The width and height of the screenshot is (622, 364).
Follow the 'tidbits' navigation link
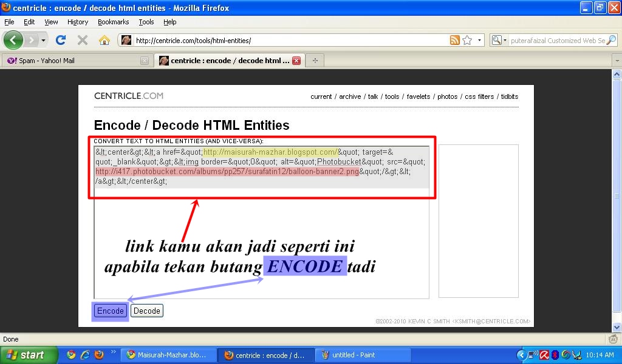(x=510, y=96)
